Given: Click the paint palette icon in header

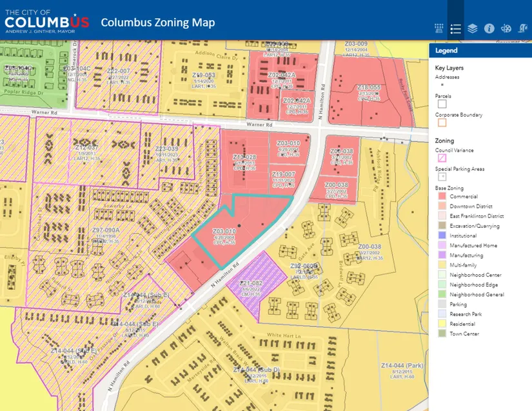Looking at the screenshot, I should click(x=506, y=28).
